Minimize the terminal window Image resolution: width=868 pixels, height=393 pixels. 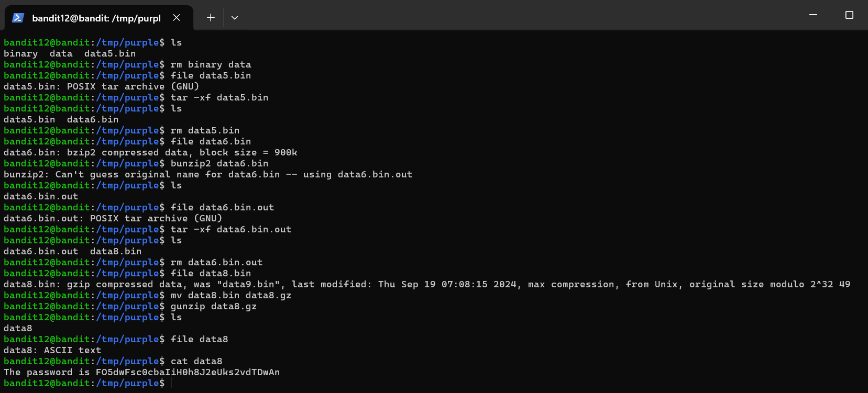pyautogui.click(x=813, y=15)
